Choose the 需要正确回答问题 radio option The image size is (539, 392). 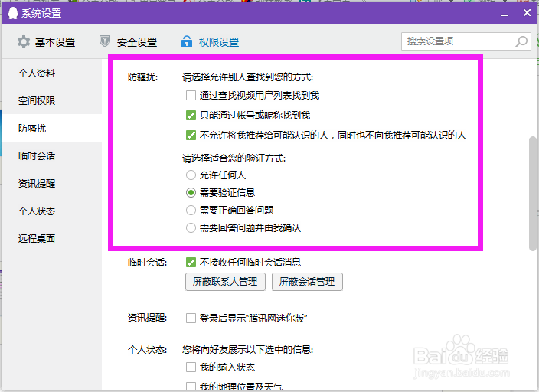point(191,210)
